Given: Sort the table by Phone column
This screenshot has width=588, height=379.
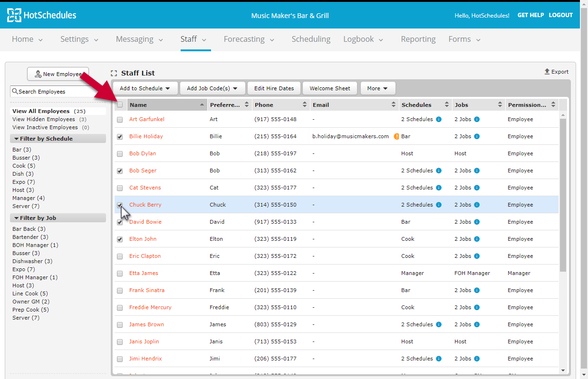Looking at the screenshot, I should coord(280,105).
